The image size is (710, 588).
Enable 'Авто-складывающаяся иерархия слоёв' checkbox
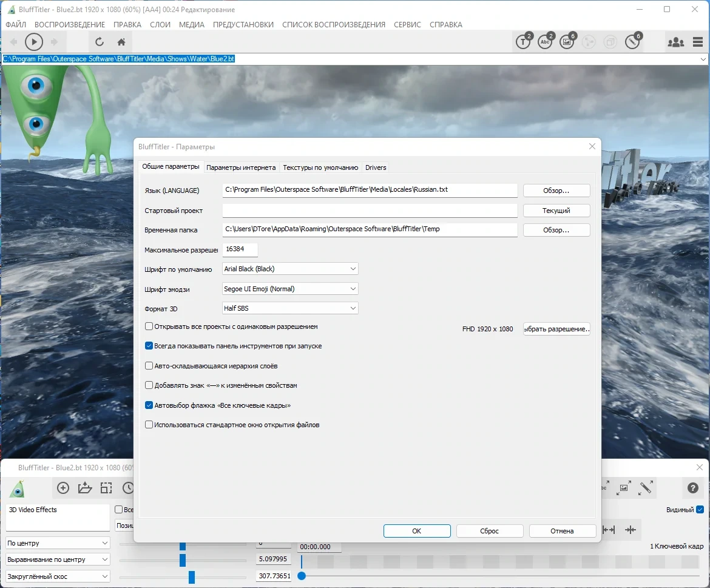click(x=149, y=366)
